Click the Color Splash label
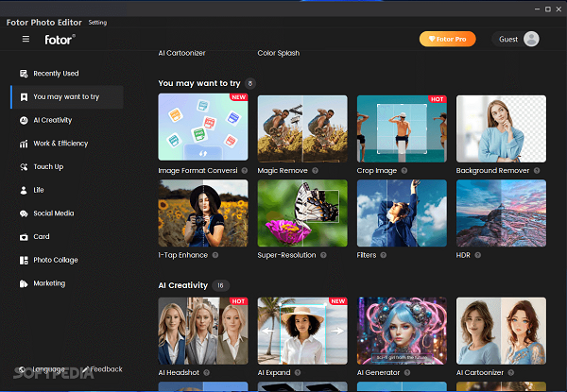 point(279,53)
